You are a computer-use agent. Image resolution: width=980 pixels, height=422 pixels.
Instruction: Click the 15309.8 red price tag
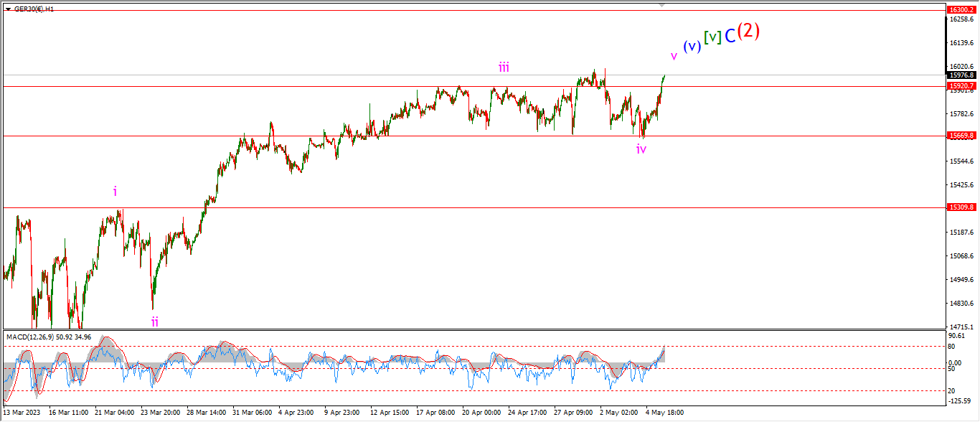[961, 207]
